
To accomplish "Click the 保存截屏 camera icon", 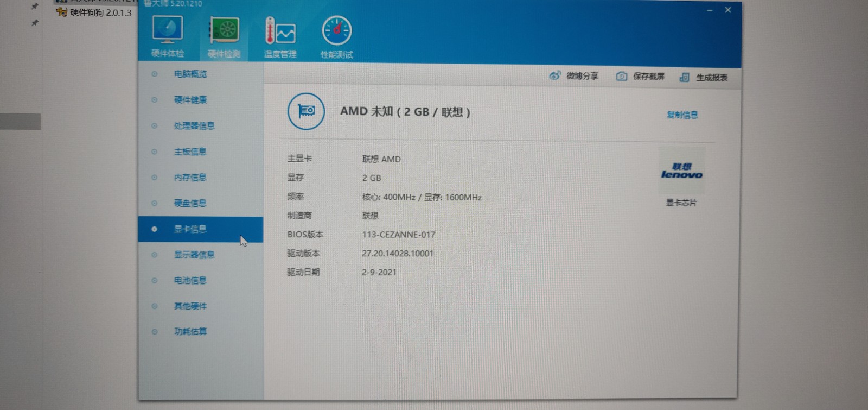I will 622,76.
